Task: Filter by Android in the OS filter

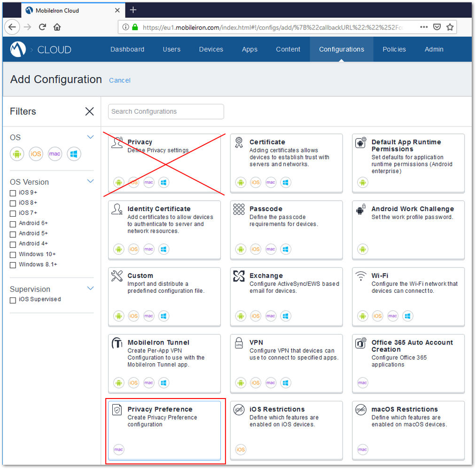Action: [17, 154]
